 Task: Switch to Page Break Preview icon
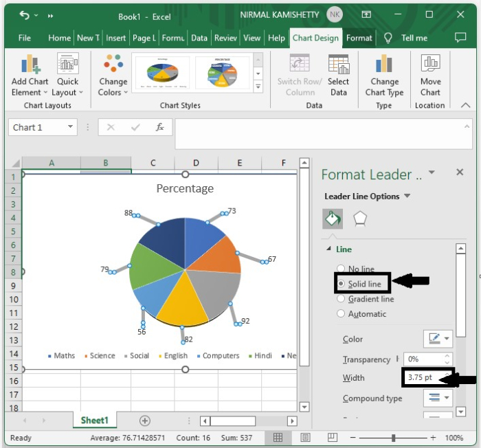(x=332, y=437)
